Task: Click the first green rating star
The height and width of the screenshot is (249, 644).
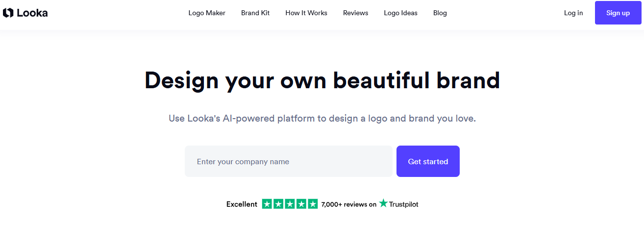Action: (267, 204)
